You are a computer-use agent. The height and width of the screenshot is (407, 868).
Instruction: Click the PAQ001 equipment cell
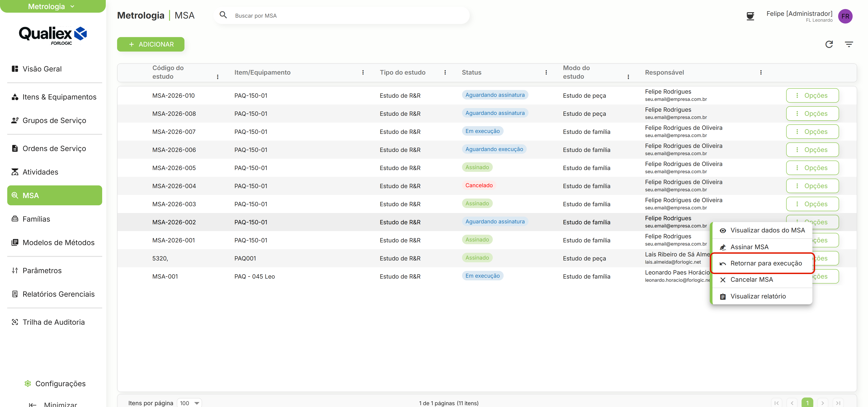click(245, 258)
